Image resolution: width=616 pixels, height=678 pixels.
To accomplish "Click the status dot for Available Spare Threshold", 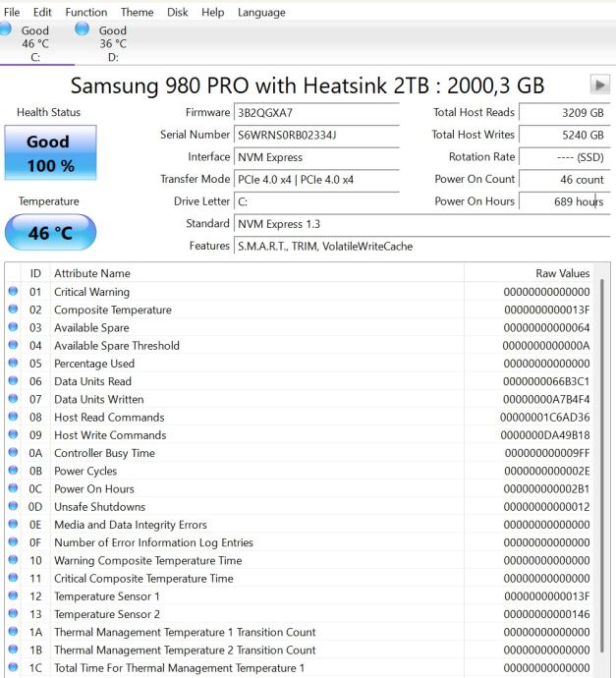I will pyautogui.click(x=13, y=345).
